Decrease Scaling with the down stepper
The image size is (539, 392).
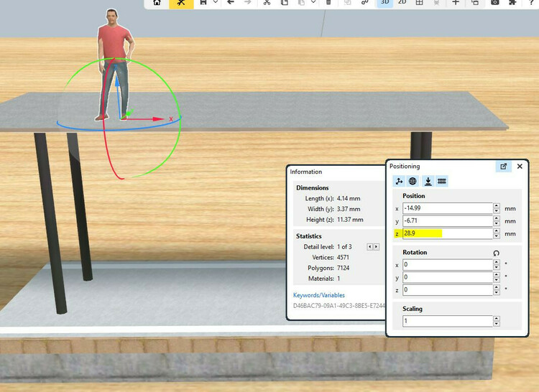point(497,324)
